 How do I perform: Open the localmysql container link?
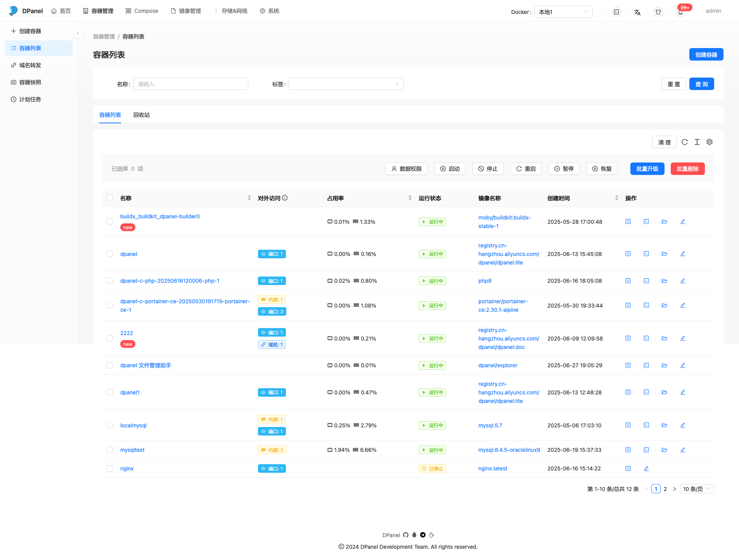click(x=133, y=425)
